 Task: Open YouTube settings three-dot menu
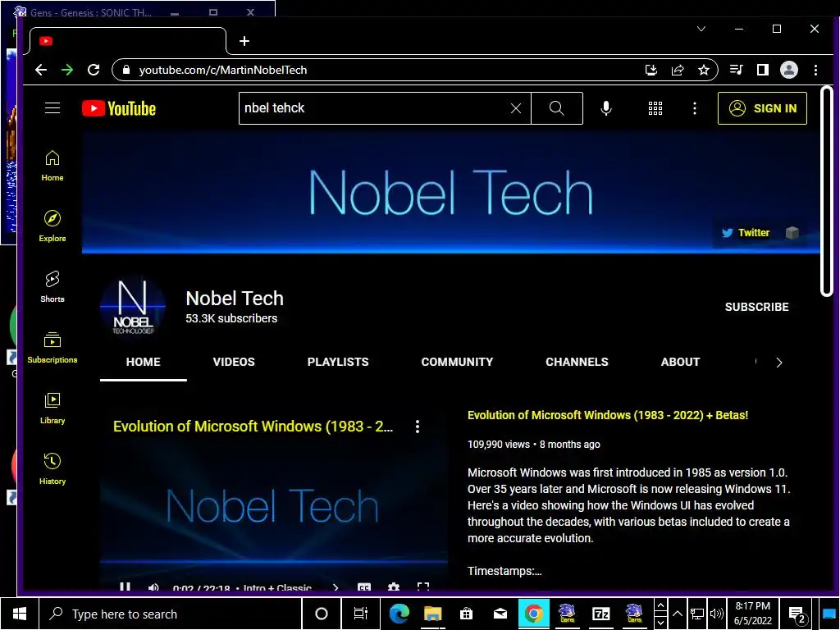(695, 108)
